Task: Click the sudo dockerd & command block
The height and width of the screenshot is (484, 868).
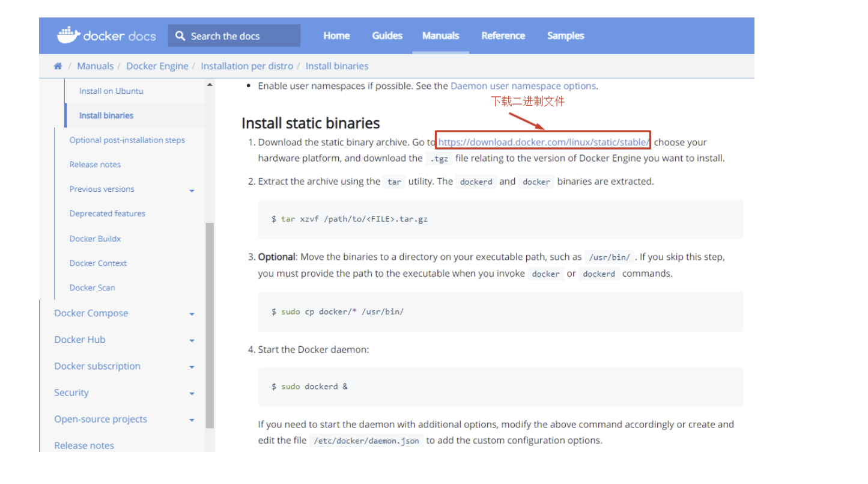Action: [x=500, y=387]
